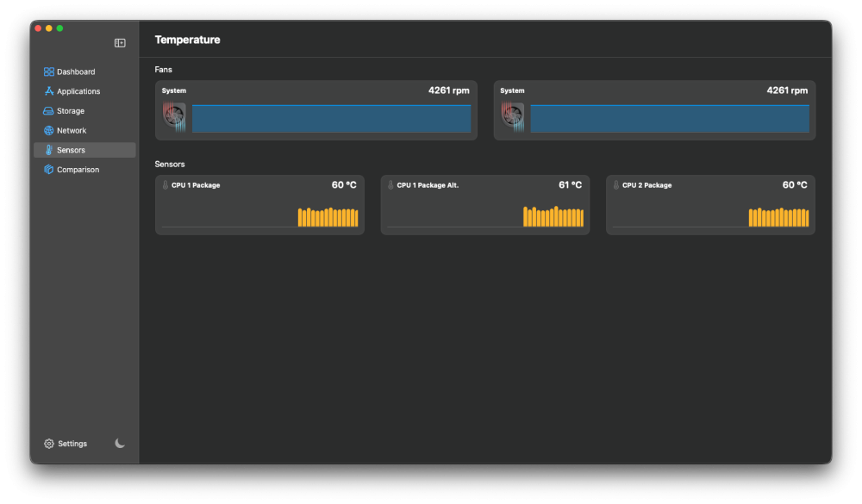This screenshot has width=862, height=504.
Task: Open the Applications section
Action: (x=84, y=91)
